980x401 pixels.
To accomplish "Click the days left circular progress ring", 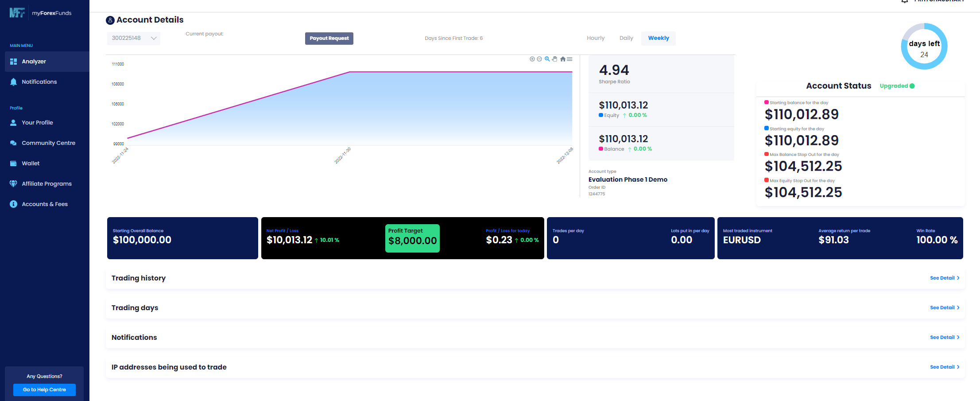I will [924, 47].
